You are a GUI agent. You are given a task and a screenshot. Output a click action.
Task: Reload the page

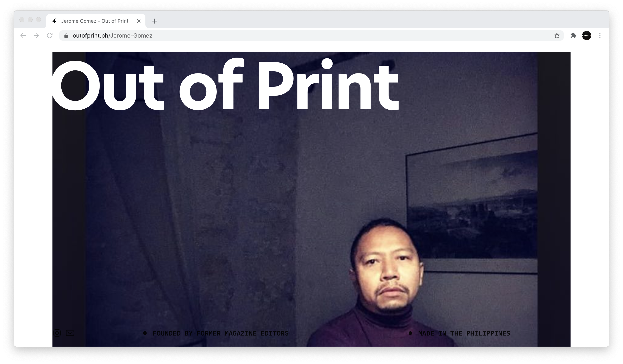[x=50, y=35]
